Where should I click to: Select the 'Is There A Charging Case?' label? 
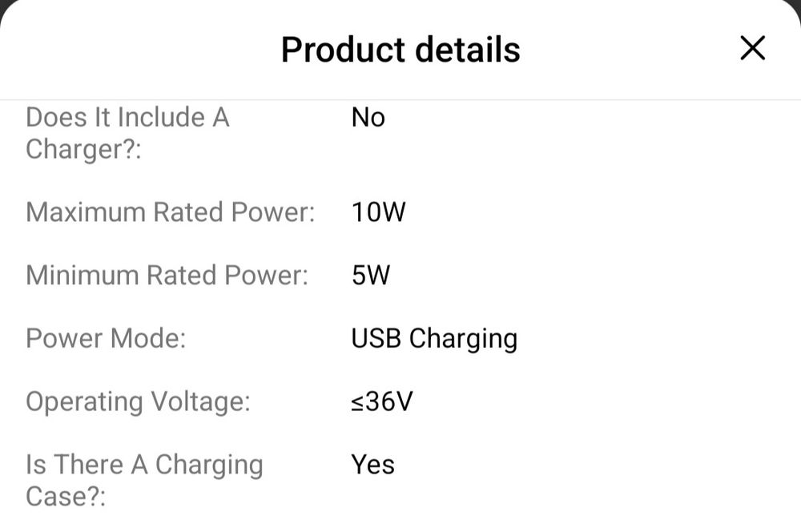144,480
